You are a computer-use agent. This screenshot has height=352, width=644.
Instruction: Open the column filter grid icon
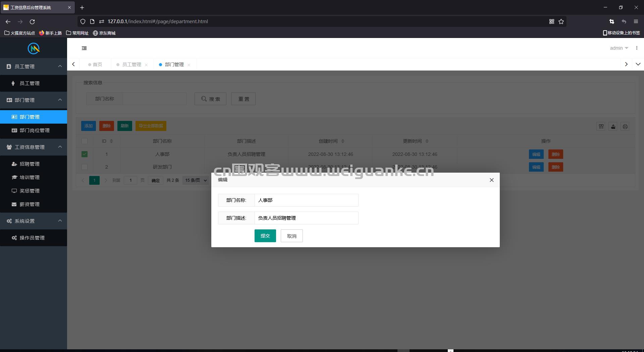coord(601,127)
